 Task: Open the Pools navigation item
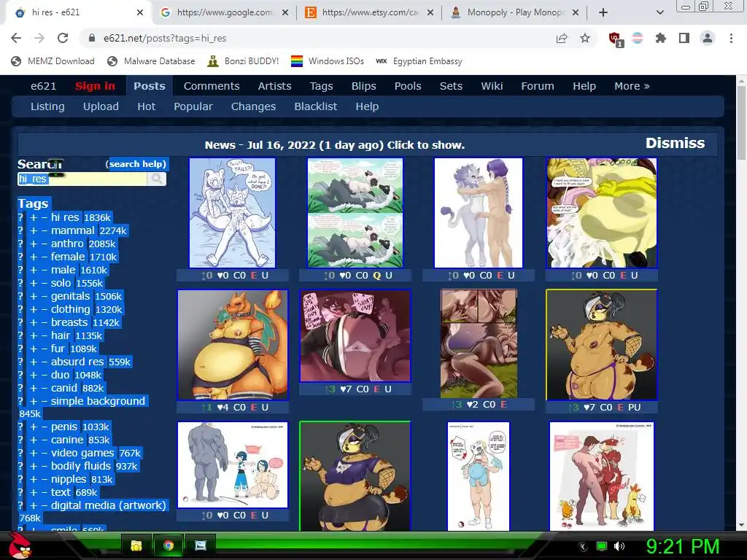[408, 86]
